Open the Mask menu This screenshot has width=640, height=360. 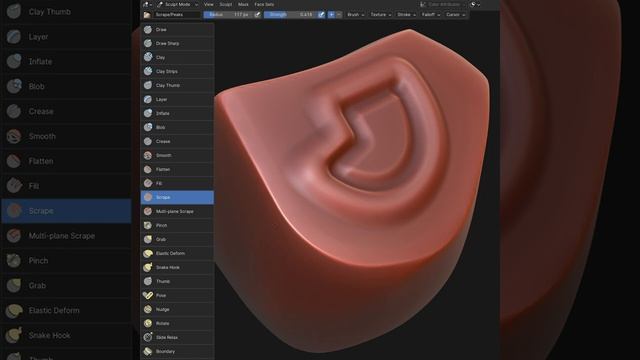[x=243, y=4]
